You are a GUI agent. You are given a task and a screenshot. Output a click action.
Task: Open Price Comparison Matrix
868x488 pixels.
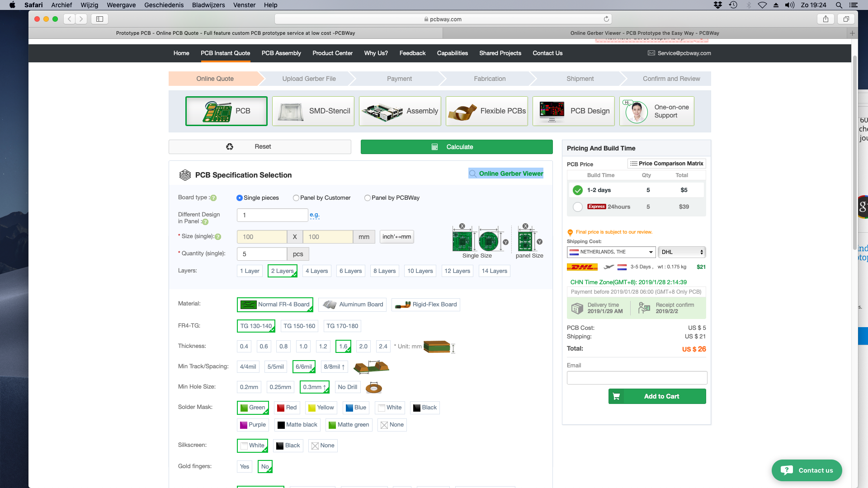[667, 164]
